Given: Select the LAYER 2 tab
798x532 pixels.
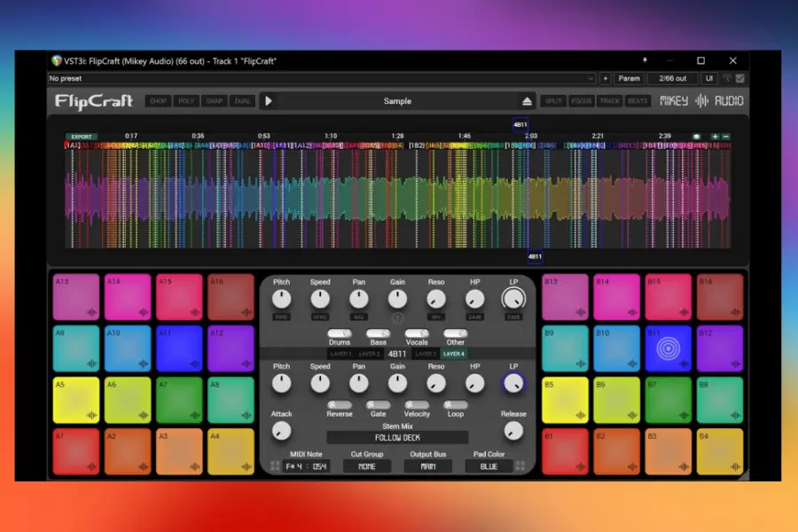Looking at the screenshot, I should pos(368,352).
